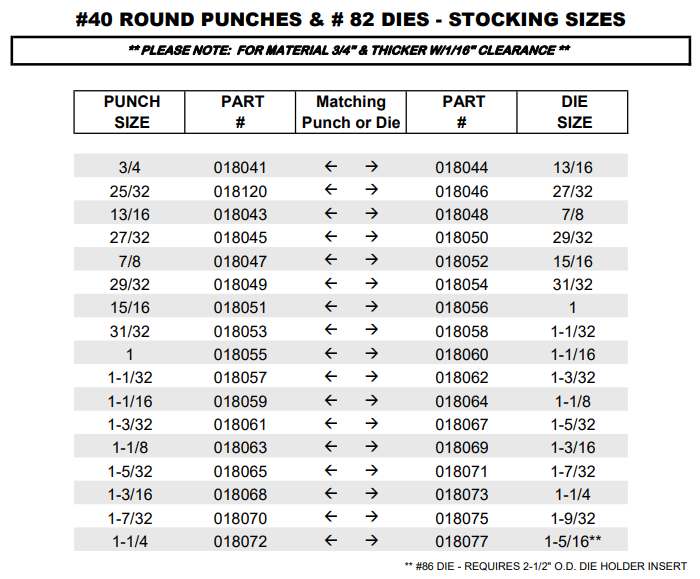This screenshot has height=579, width=700.
Task: Select part number 018068
Action: [x=240, y=494]
